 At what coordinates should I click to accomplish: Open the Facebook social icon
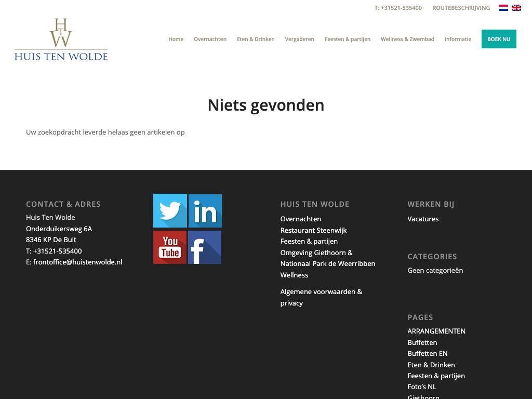205,247
